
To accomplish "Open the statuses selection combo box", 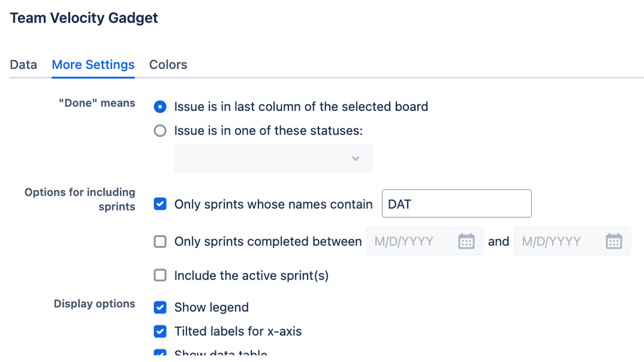I will click(273, 158).
